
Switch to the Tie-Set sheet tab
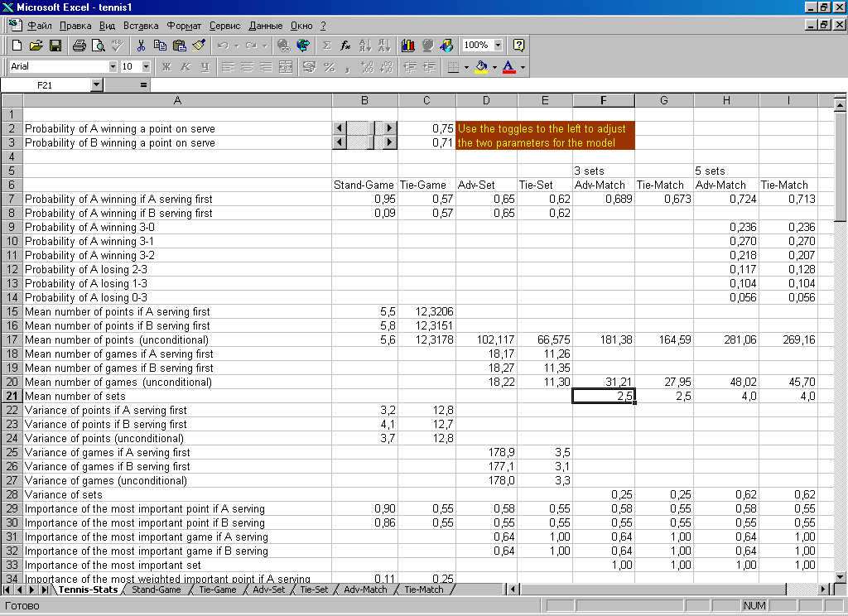[314, 590]
